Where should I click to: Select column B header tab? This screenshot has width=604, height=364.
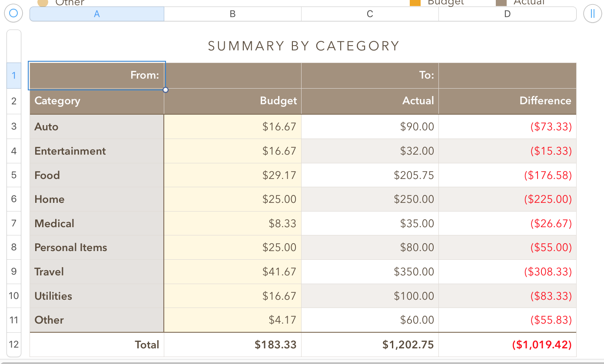pyautogui.click(x=232, y=14)
